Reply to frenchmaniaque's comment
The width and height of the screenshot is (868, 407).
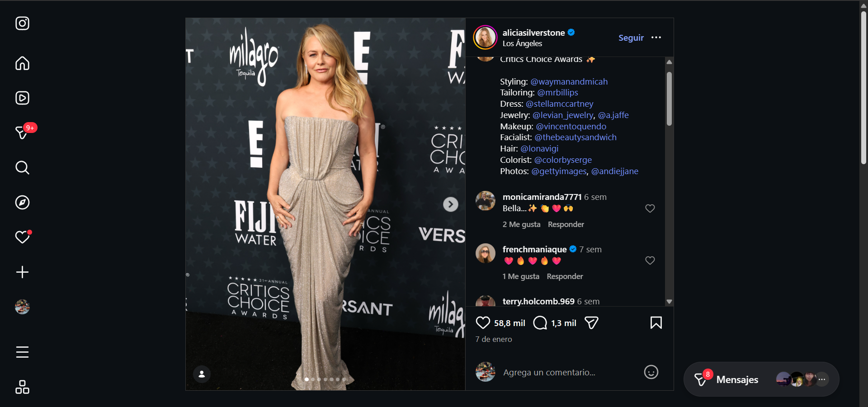(565, 276)
